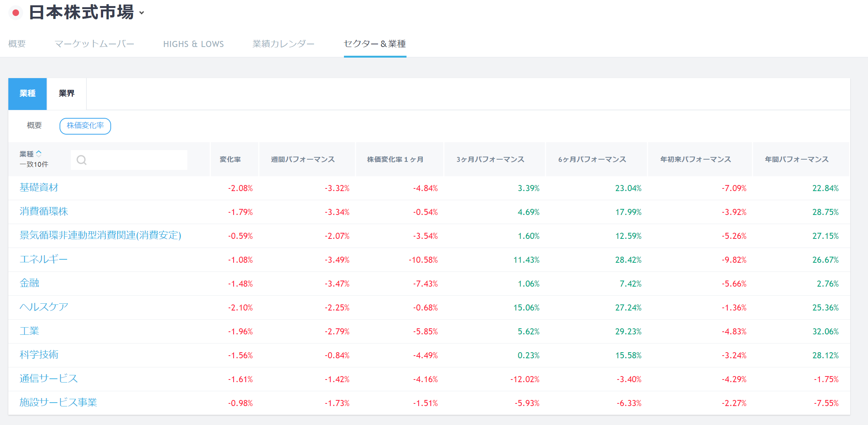Click 工業 yearly value 32.06%
The height and width of the screenshot is (425, 868).
[826, 332]
